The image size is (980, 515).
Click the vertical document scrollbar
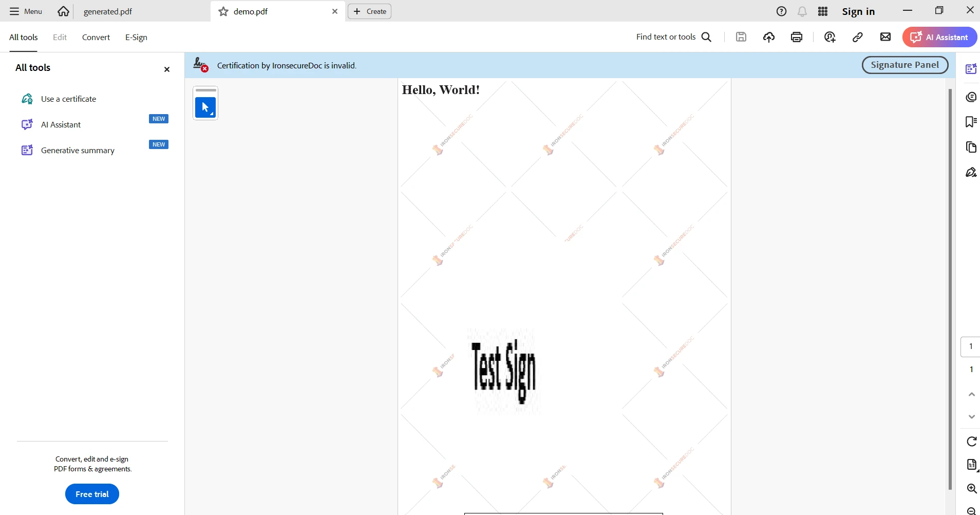tap(950, 288)
